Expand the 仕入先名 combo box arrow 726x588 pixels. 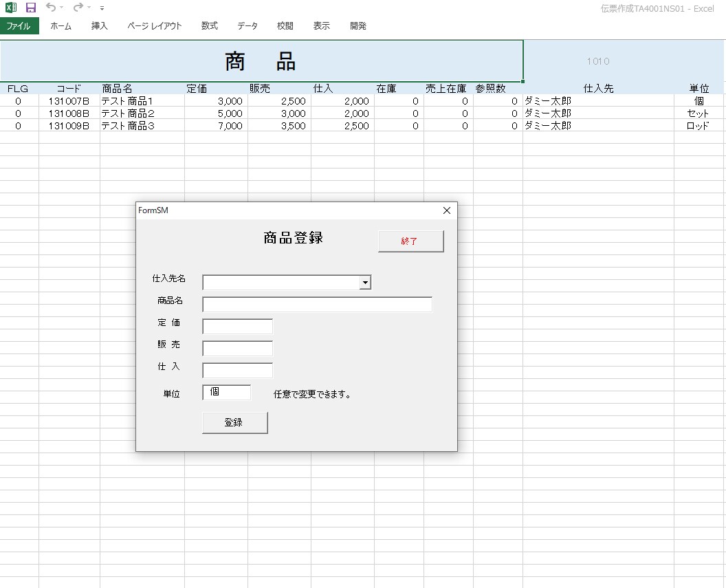[365, 283]
